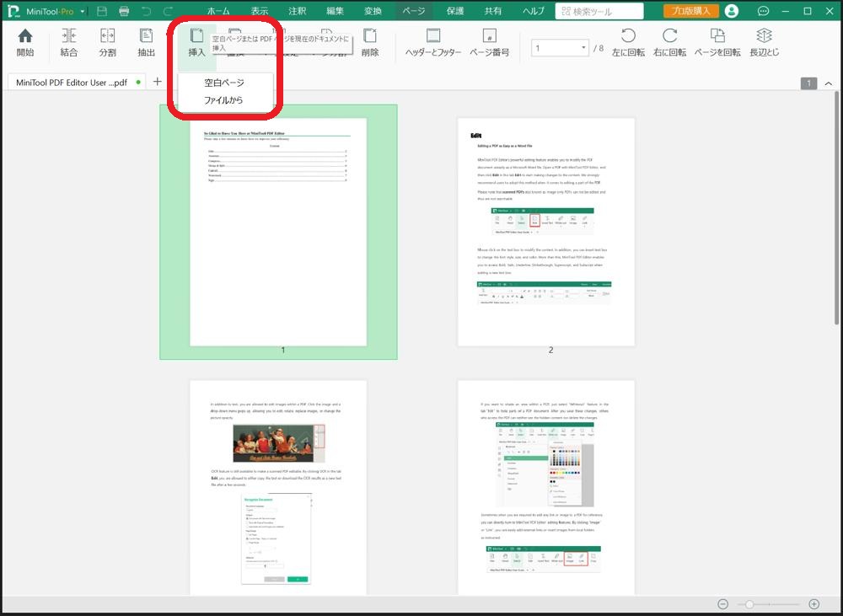Open the 結合 merge tool
The width and height of the screenshot is (843, 616).
coord(69,42)
